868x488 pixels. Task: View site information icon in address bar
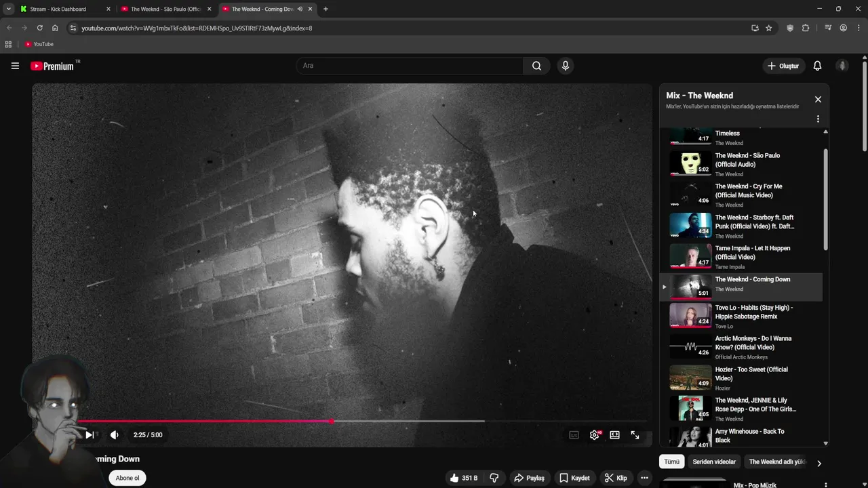coord(73,28)
